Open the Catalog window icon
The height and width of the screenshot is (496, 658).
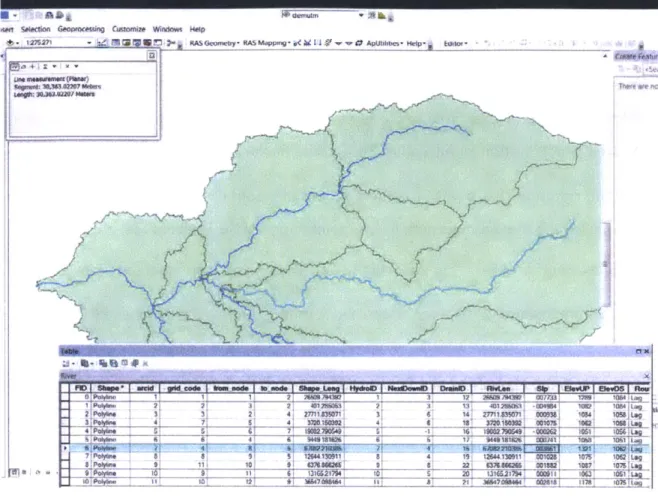coord(126,43)
